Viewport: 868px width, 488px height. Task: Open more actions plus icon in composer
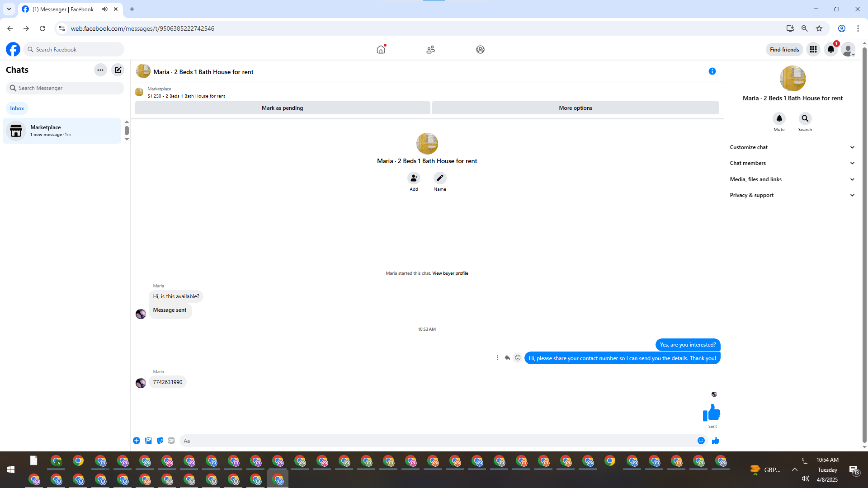[x=137, y=441]
